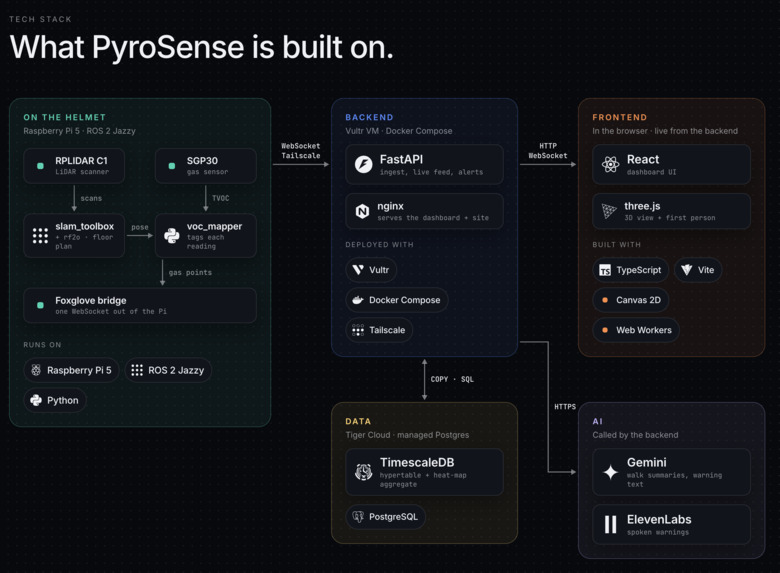
Task: Select the Gemini card title
Action: pos(646,462)
